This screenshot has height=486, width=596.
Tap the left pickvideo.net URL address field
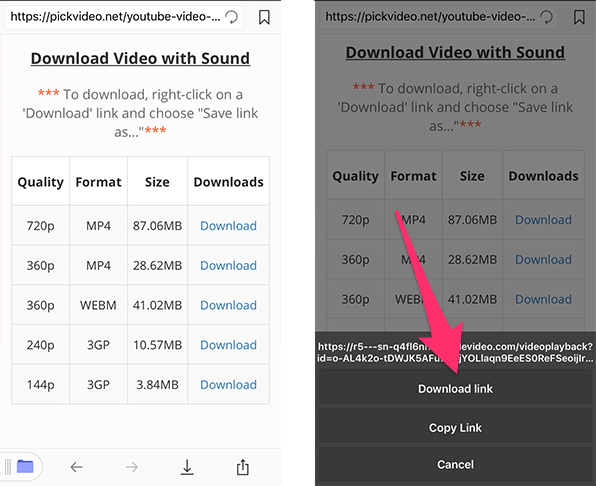pos(124,17)
